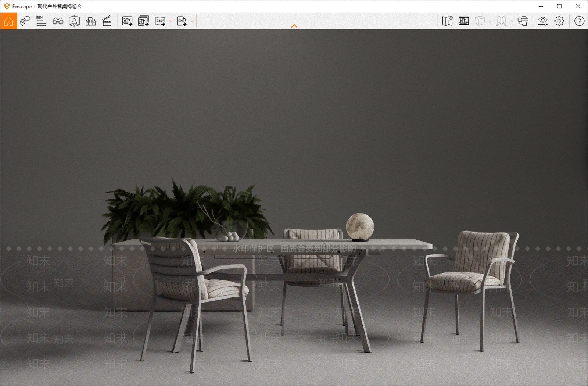Open the Enscape asset library cube icon
588x386 pixels.
click(x=74, y=21)
